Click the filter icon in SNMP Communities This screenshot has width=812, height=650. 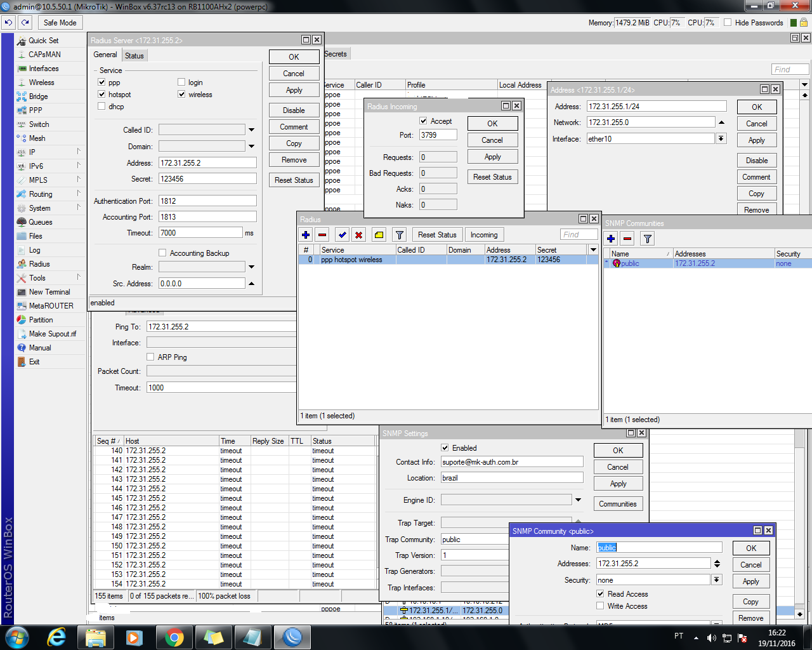point(647,239)
